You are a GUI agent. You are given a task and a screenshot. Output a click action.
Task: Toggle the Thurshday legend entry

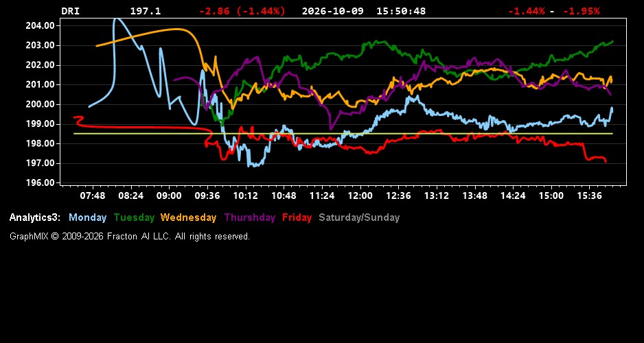[x=250, y=217]
